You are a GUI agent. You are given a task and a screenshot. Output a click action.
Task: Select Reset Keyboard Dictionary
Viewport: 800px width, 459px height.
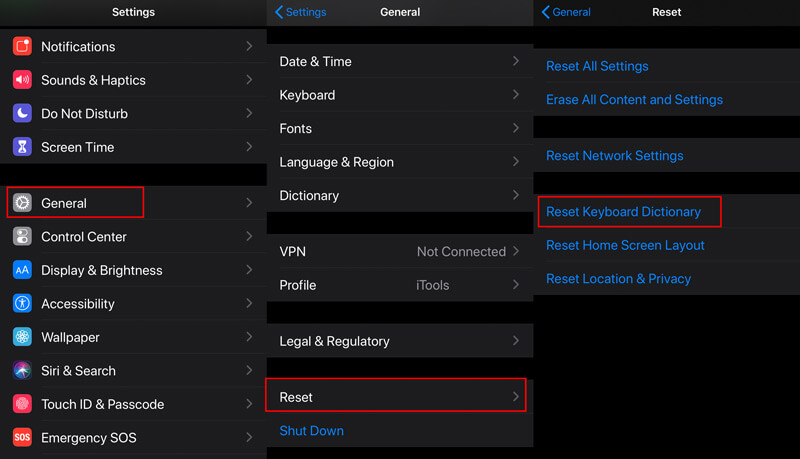coord(623,212)
